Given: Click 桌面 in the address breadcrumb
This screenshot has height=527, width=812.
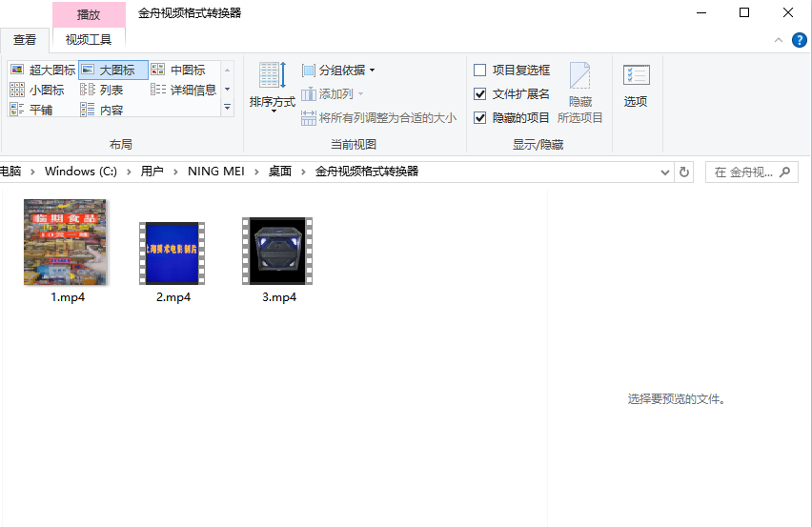Looking at the screenshot, I should (279, 172).
